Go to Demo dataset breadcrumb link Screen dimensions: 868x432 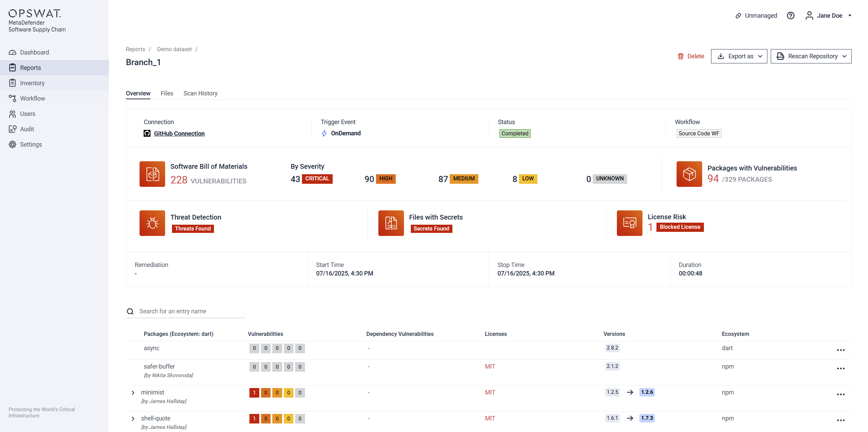174,49
